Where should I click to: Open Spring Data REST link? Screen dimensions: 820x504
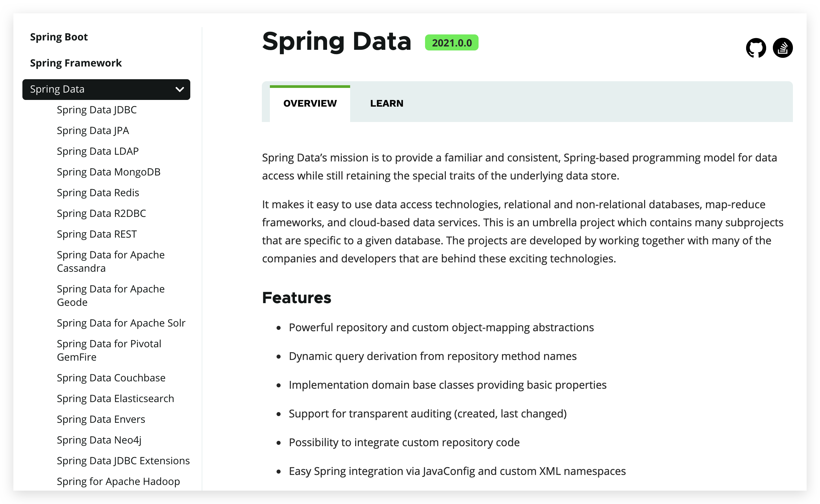[97, 234]
